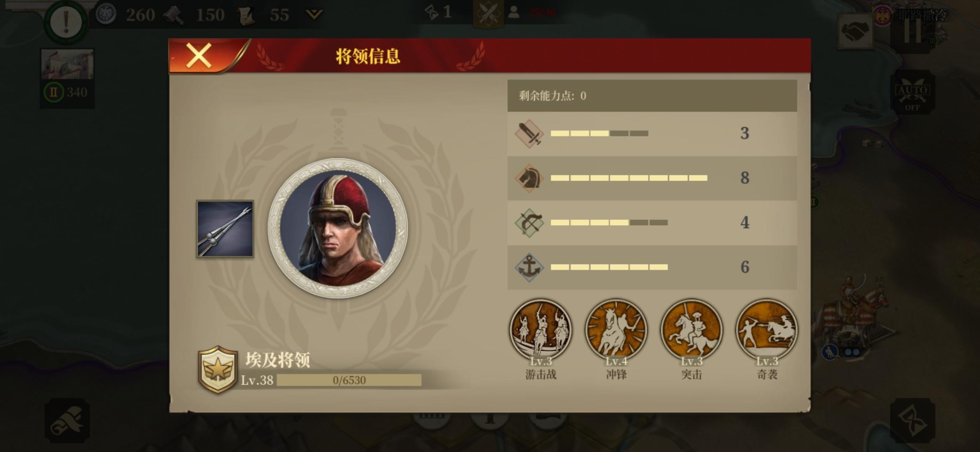Viewport: 980px width, 452px height.
Task: Click the Lv.38 experience progress bar
Action: click(349, 380)
